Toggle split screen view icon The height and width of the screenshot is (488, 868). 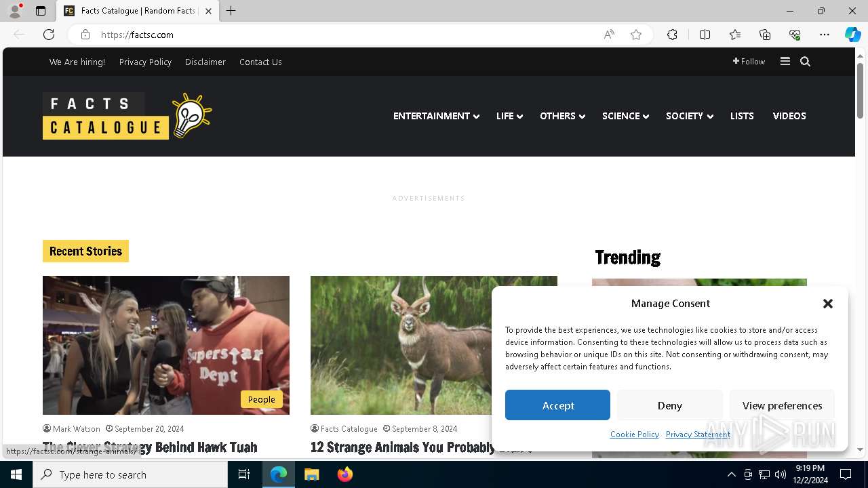tap(705, 35)
